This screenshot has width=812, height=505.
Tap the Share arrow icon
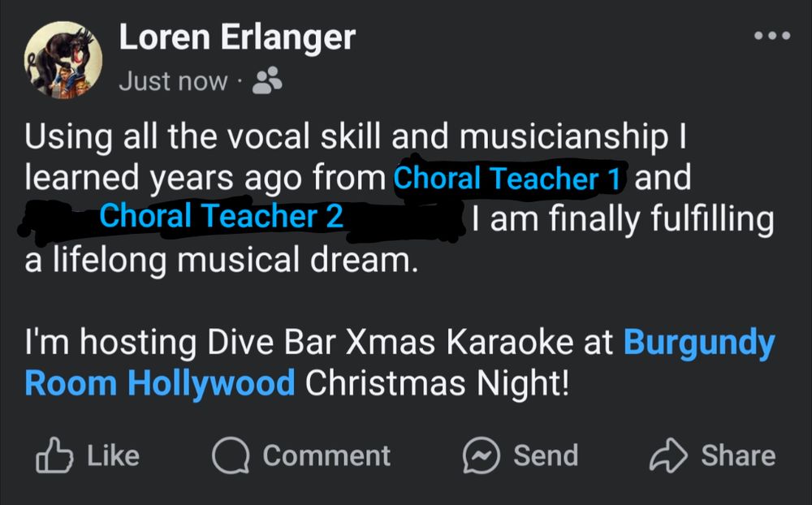tap(668, 456)
